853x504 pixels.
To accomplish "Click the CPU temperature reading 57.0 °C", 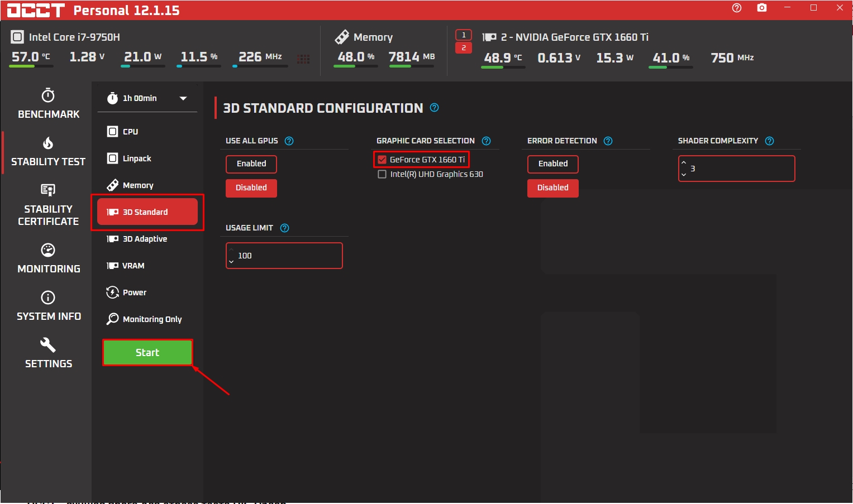I will point(31,57).
